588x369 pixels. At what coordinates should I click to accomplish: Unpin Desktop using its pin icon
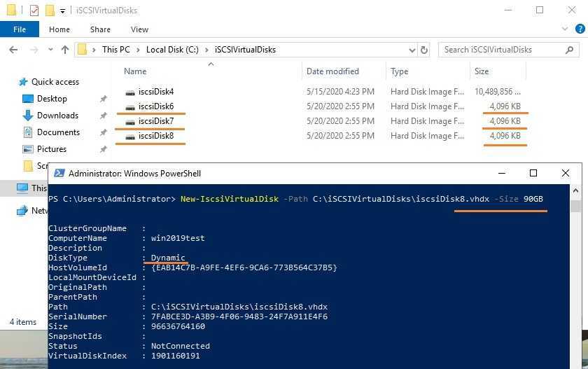pos(103,99)
